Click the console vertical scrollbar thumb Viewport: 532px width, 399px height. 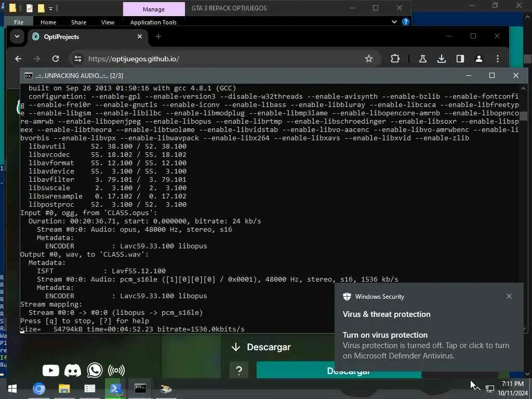pyautogui.click(x=524, y=116)
